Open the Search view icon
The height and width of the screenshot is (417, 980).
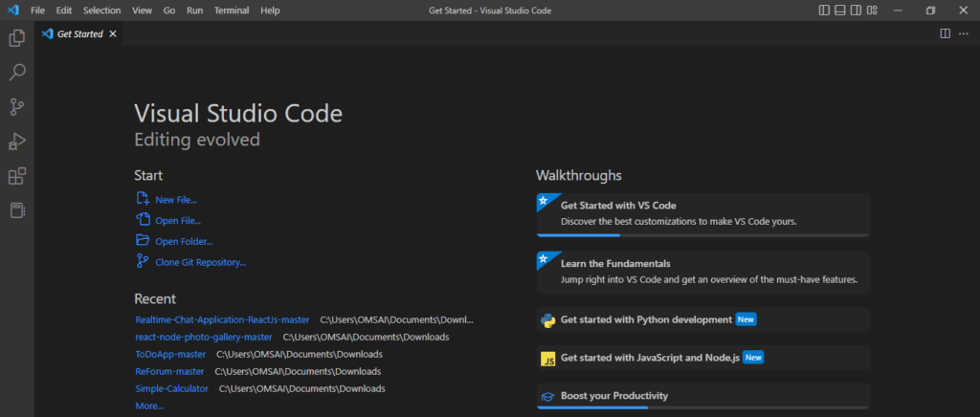tap(17, 73)
